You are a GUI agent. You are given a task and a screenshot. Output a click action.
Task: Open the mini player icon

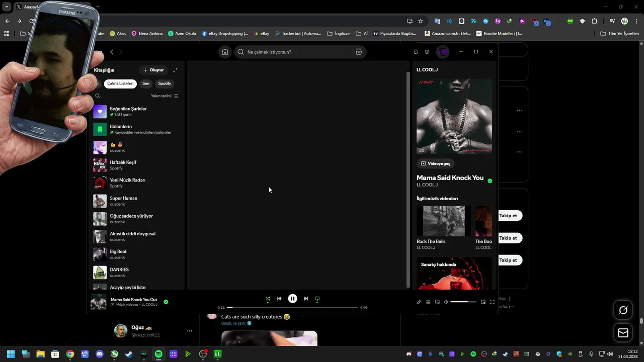[x=483, y=302]
